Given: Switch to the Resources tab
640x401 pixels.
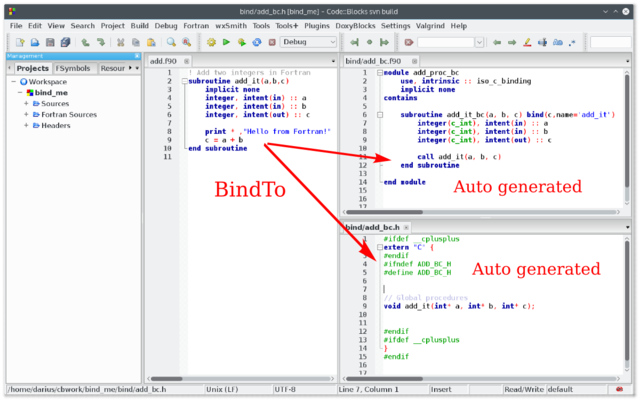Looking at the screenshot, I should click(113, 68).
